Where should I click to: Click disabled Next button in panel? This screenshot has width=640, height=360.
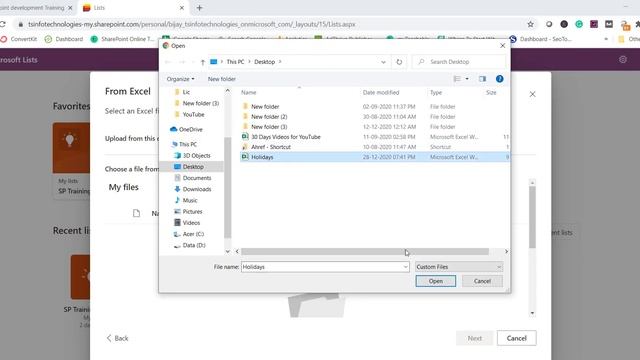[474, 338]
